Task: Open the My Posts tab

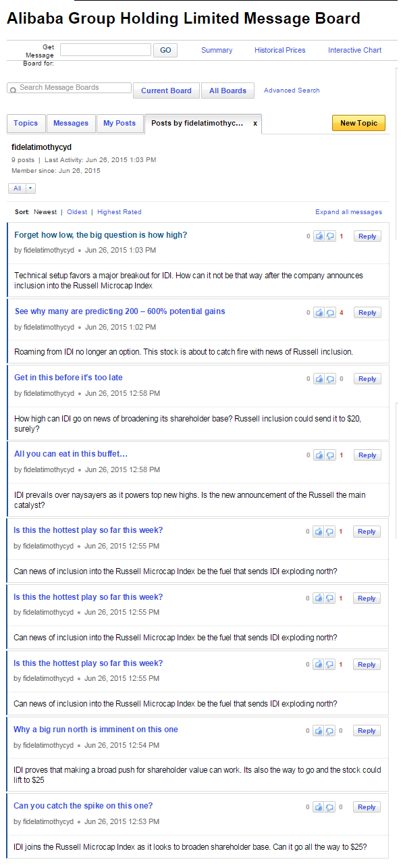Action: click(x=119, y=124)
